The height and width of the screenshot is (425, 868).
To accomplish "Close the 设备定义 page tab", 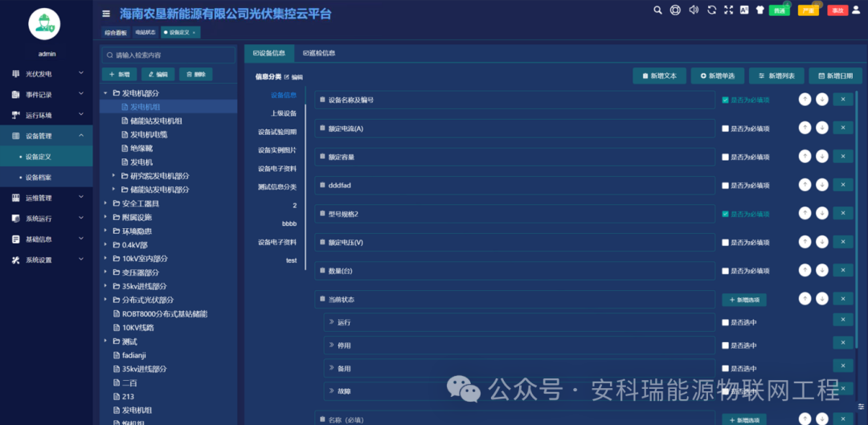I will point(194,33).
